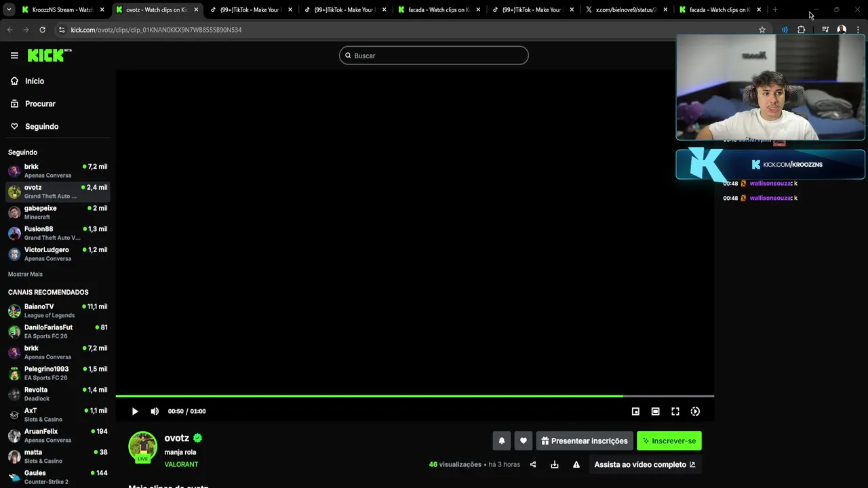Mute the clip volume speaker
The width and height of the screenshot is (868, 488).
coord(155,411)
